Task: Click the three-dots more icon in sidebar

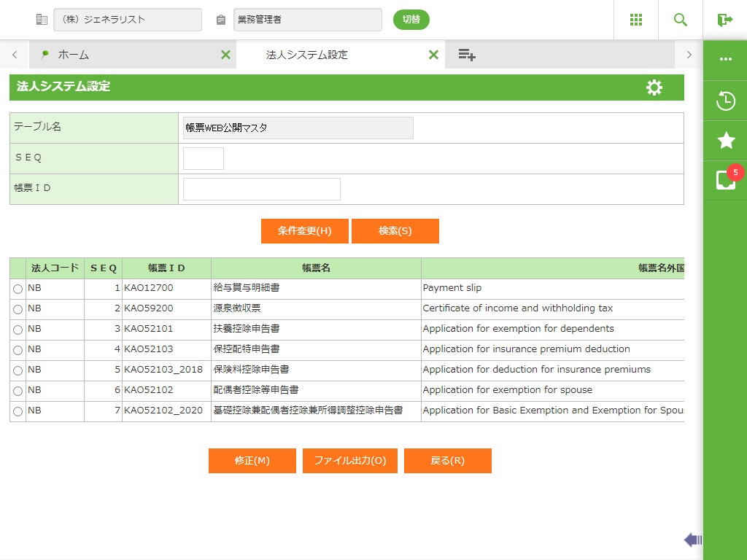Action: [725, 60]
